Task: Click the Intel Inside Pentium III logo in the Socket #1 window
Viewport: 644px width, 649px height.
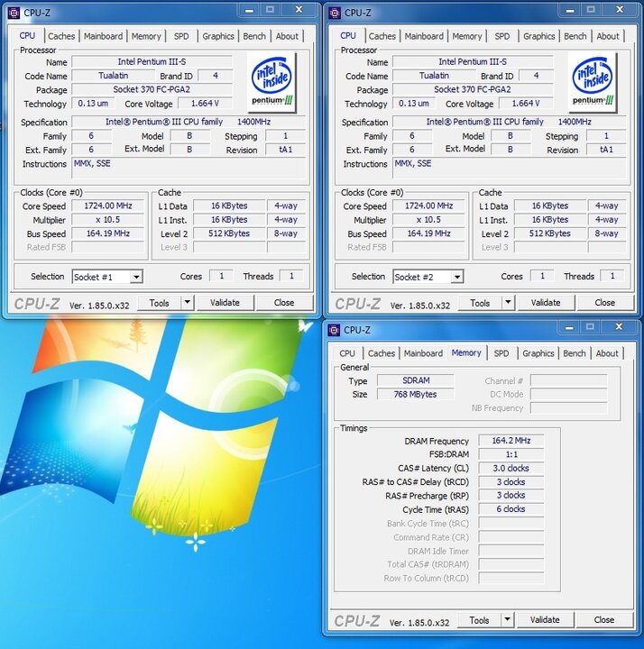Action: coord(271,82)
